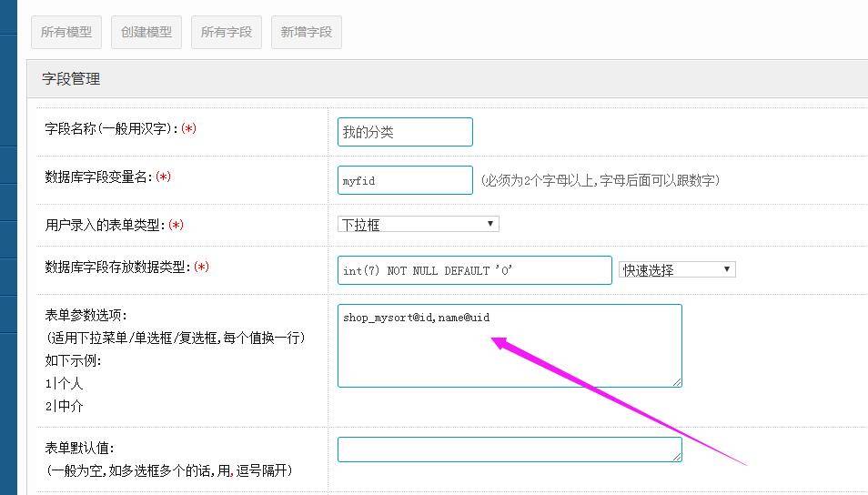Viewport: 868px width, 495px height.
Task: Focus the empty 表单默认值 textarea
Action: (509, 450)
